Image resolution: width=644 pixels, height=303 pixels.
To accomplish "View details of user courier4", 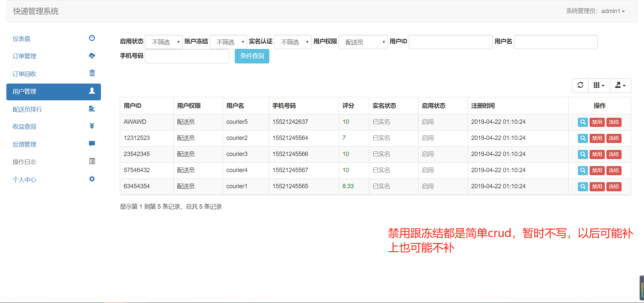I will pos(583,170).
